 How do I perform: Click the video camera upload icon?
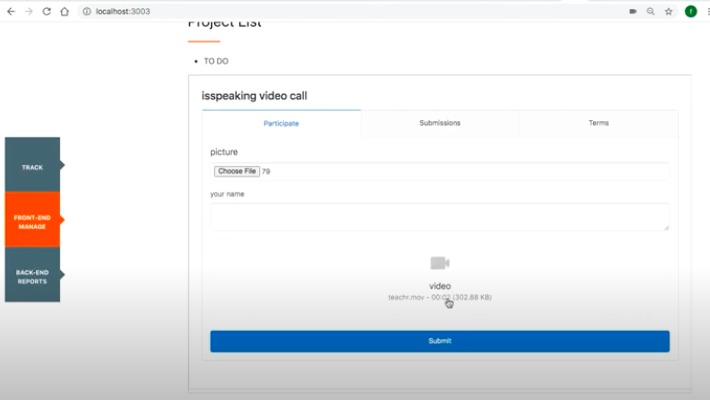pyautogui.click(x=440, y=263)
